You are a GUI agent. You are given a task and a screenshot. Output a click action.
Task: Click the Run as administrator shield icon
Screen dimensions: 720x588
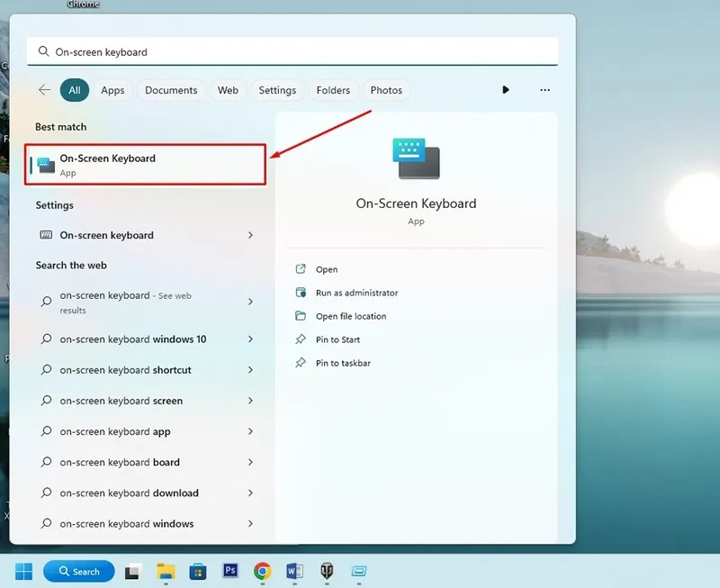coord(301,293)
